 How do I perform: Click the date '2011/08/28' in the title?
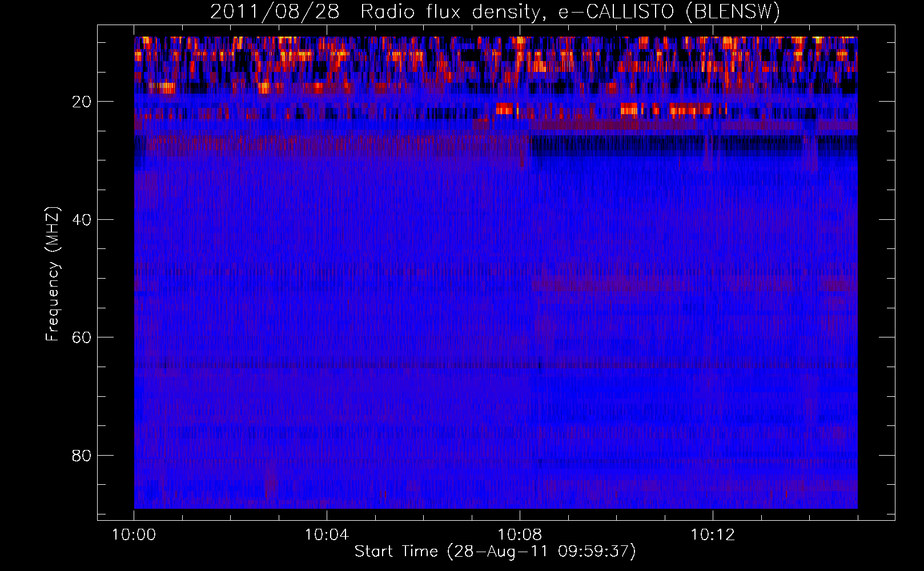[275, 12]
